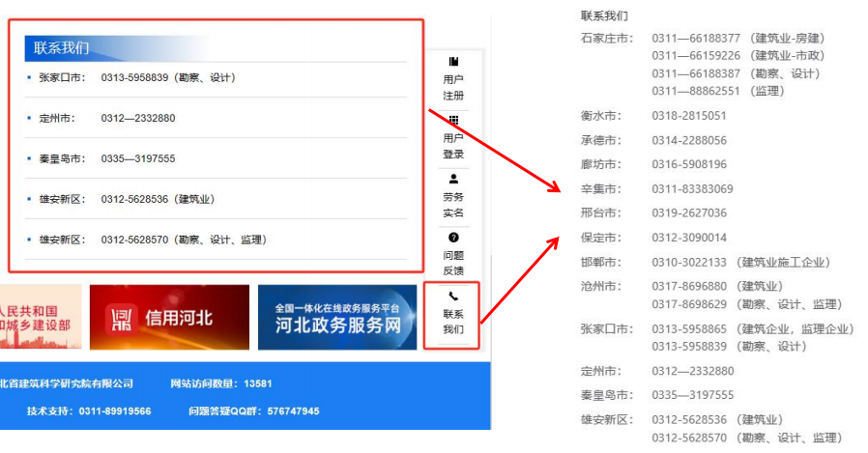Click the 联系我们 phone icon

click(x=453, y=297)
